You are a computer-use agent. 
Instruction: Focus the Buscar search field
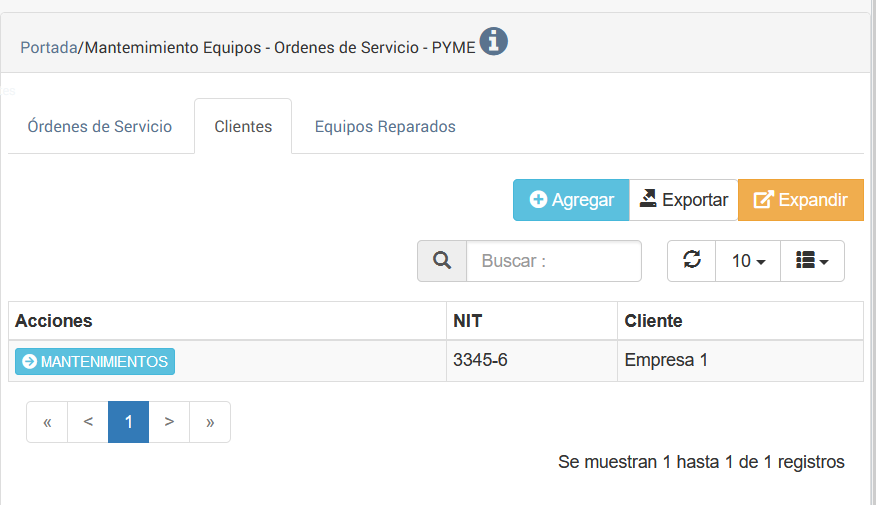[553, 261]
